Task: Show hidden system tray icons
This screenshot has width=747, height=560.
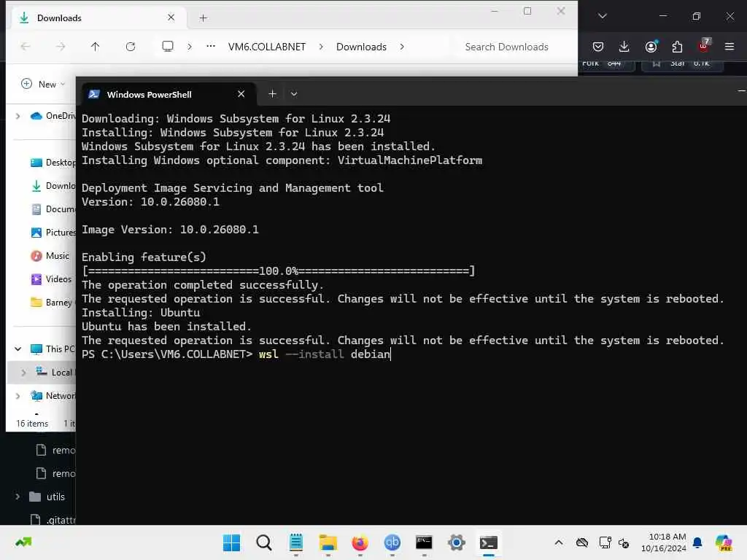Action: 558,542
